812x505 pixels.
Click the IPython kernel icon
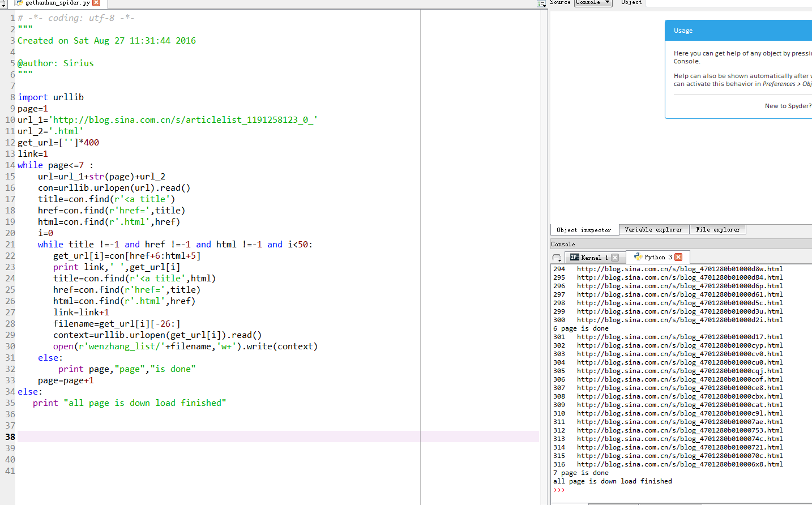(575, 257)
